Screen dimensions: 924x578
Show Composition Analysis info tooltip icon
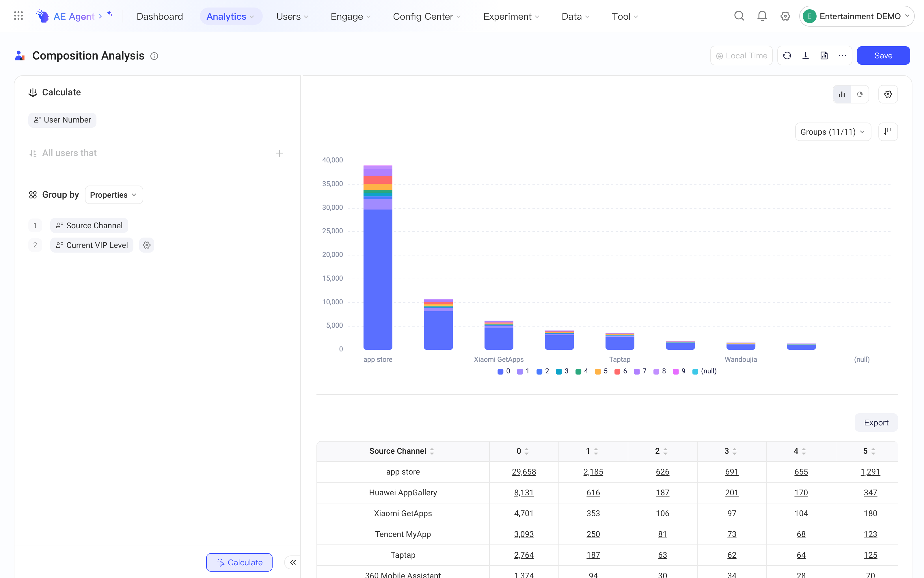pos(154,56)
